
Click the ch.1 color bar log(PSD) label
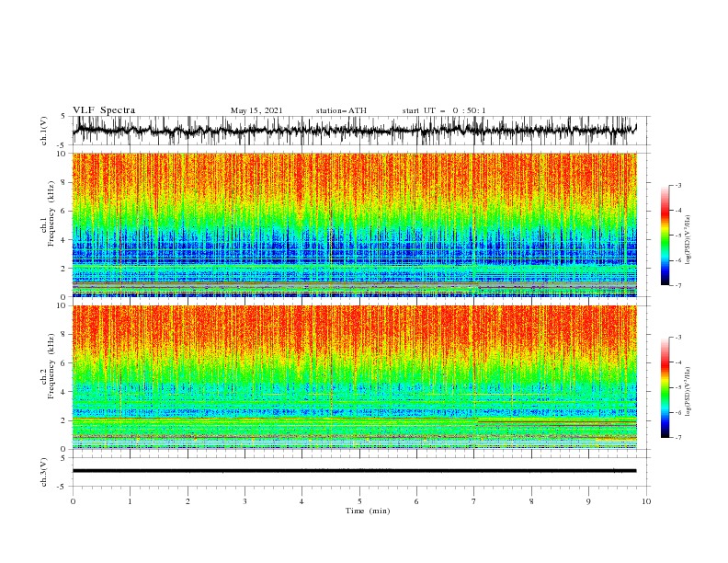coord(688,240)
